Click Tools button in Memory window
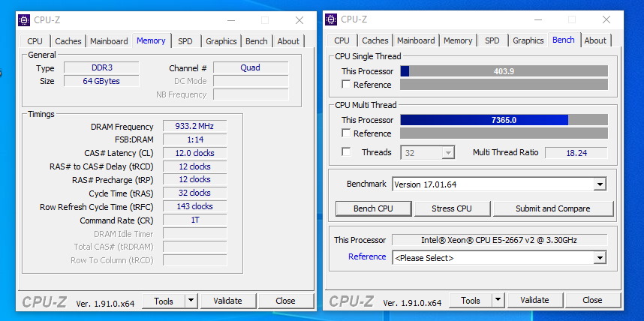The width and height of the screenshot is (644, 321). point(164,301)
